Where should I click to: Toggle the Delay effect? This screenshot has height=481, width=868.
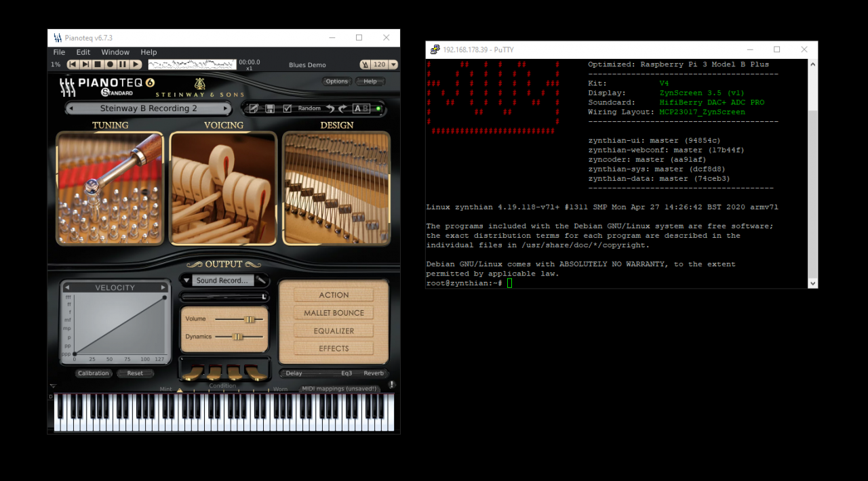coord(294,373)
